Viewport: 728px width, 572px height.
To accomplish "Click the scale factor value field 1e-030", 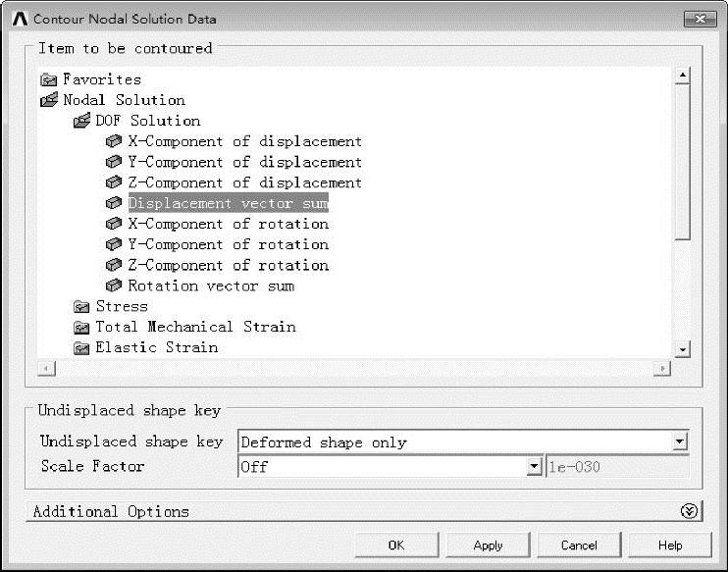I will pos(617,466).
